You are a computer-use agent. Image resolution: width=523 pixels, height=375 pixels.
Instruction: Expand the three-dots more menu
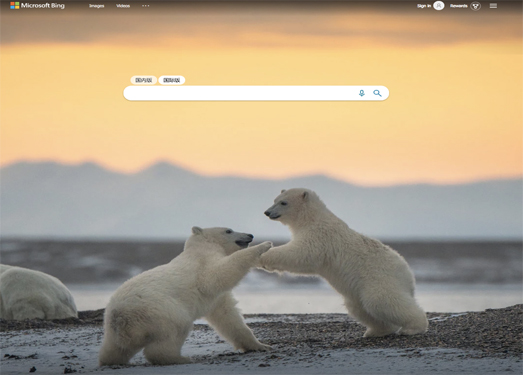click(145, 6)
